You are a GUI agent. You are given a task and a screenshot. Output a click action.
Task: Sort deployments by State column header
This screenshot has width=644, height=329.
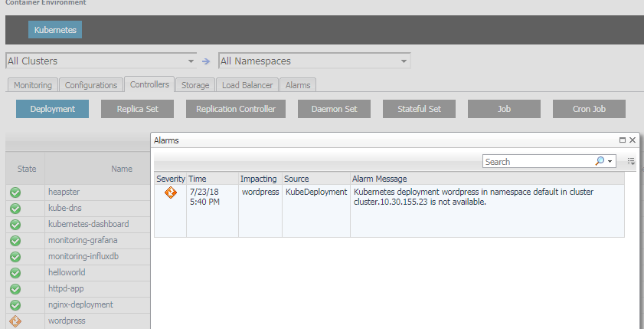tap(27, 169)
